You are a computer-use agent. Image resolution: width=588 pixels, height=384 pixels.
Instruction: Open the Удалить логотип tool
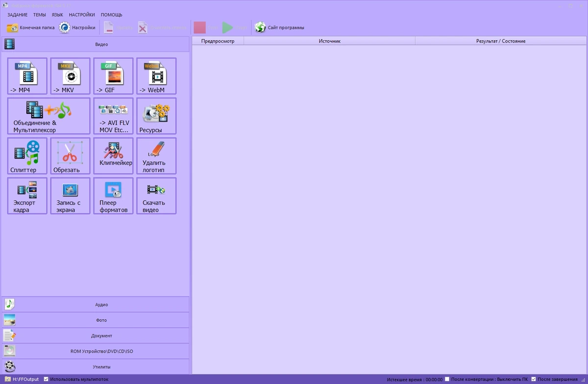pos(156,155)
